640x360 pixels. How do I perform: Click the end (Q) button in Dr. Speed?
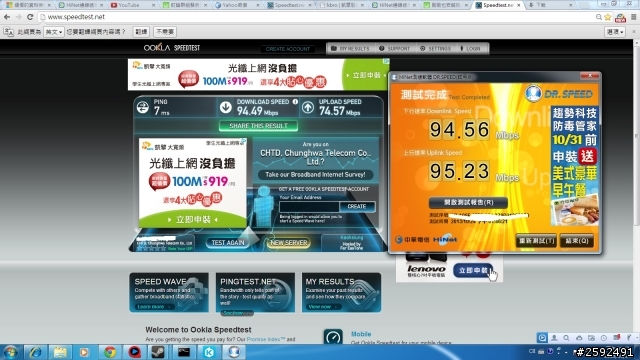[x=577, y=241]
